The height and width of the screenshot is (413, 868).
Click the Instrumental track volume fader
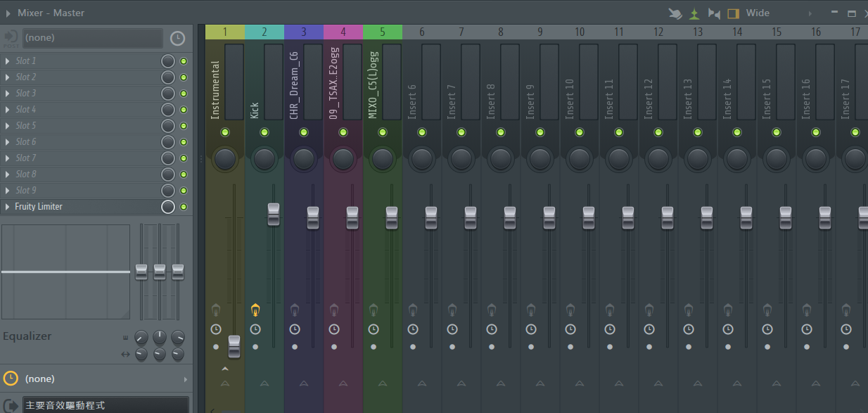(234, 347)
